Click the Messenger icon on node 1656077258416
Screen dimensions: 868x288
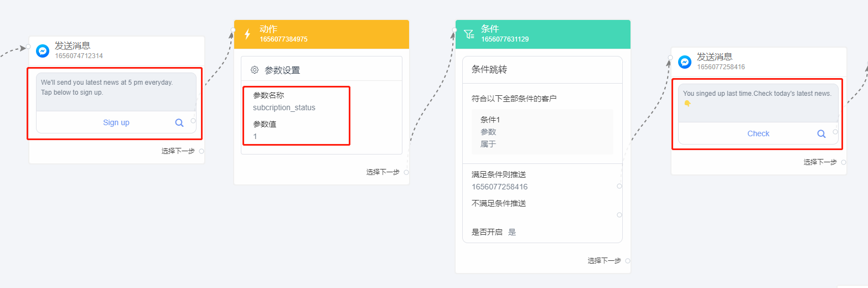click(685, 62)
